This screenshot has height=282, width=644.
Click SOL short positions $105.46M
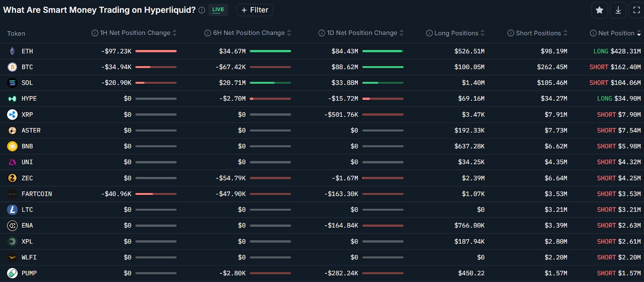(x=552, y=83)
